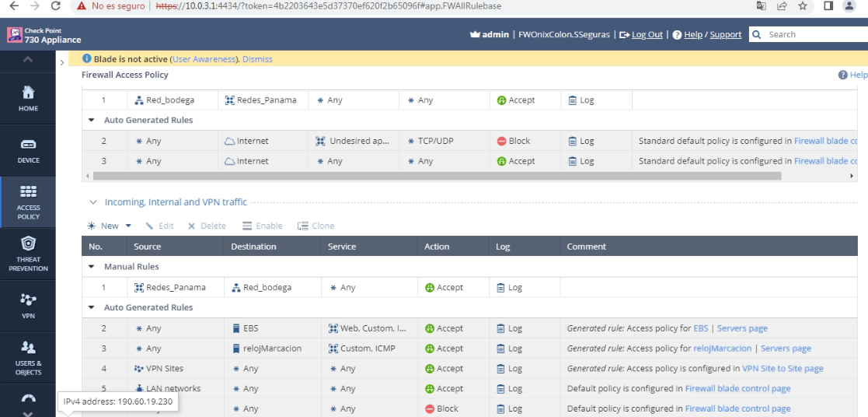
Task: Click the Help question mark icon at right
Action: click(x=843, y=75)
